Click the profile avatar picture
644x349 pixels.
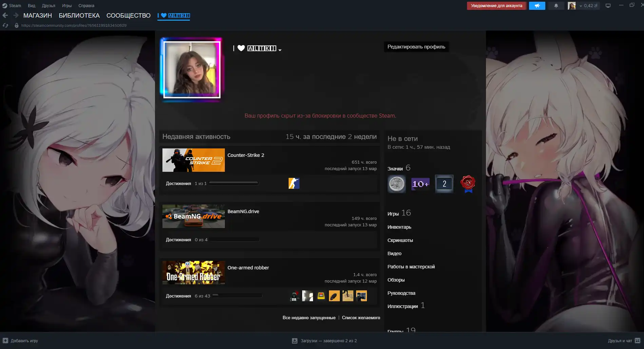[192, 70]
